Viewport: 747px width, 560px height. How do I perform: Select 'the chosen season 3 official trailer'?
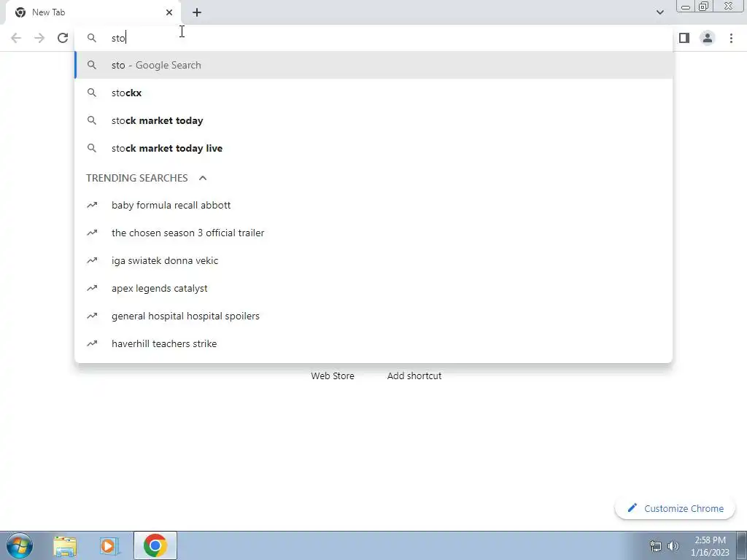(374, 233)
